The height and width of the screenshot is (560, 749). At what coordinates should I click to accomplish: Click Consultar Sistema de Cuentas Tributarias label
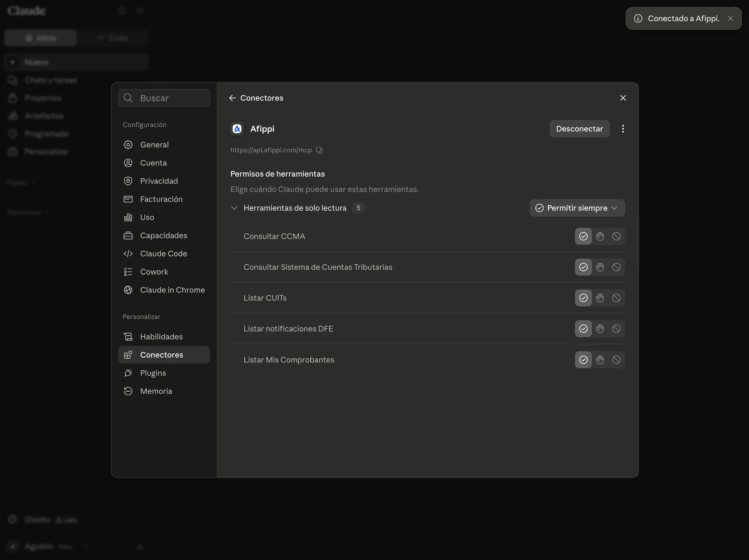tap(318, 267)
